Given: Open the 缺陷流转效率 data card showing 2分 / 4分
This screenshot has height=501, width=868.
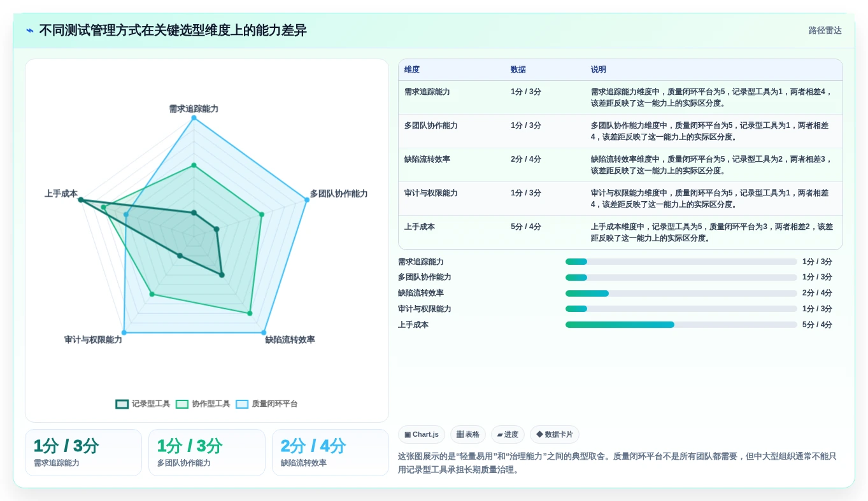Looking at the screenshot, I should coord(331,453).
